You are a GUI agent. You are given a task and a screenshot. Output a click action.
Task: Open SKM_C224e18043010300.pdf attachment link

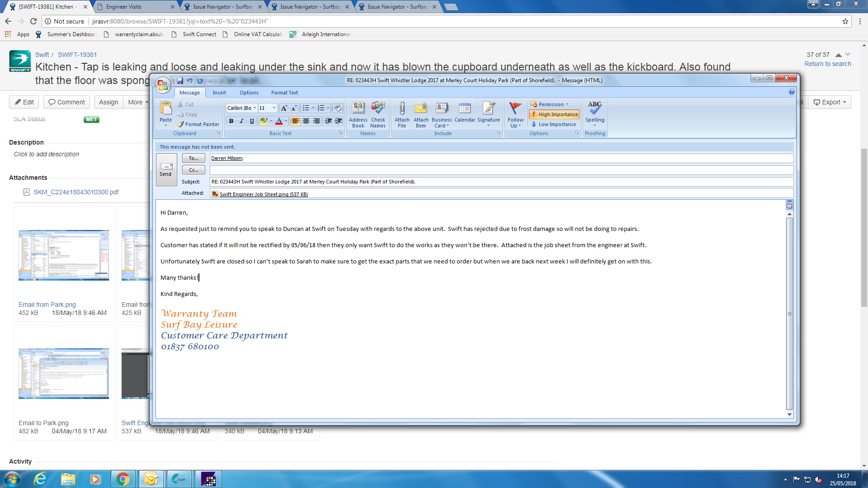[x=76, y=192]
